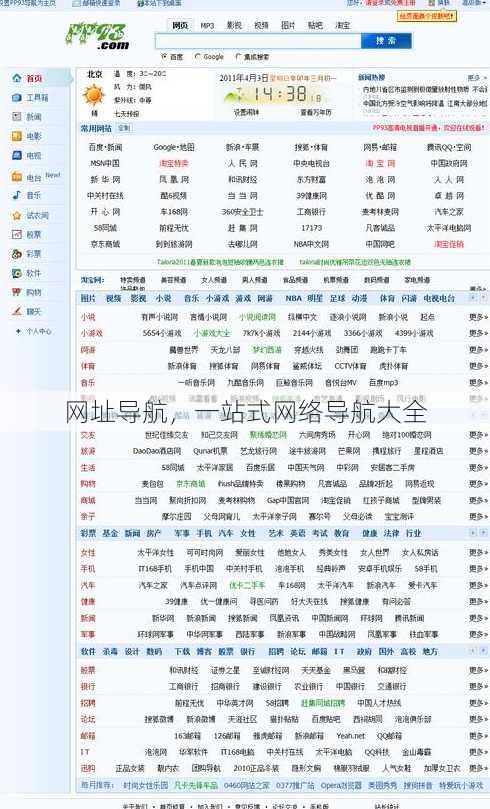Screen dimensions: 490x809
Task: Open the 首页 home icon in sidebar
Action: point(17,78)
